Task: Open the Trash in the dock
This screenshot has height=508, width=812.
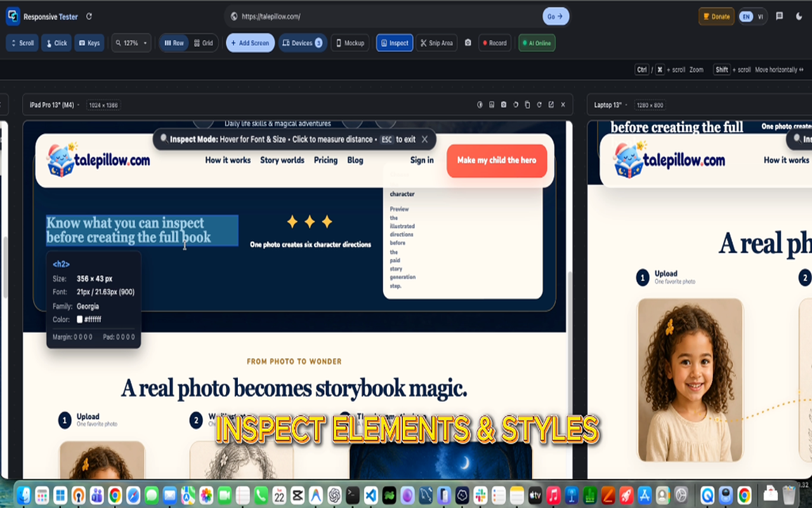Action: point(789,495)
